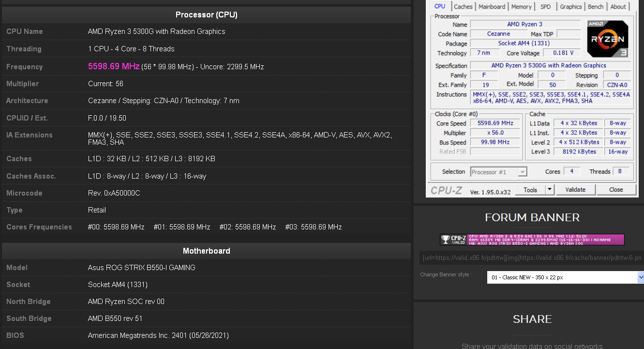Viewport: 644px width, 349px height.
Task: Open the Bench tab
Action: coord(596,7)
